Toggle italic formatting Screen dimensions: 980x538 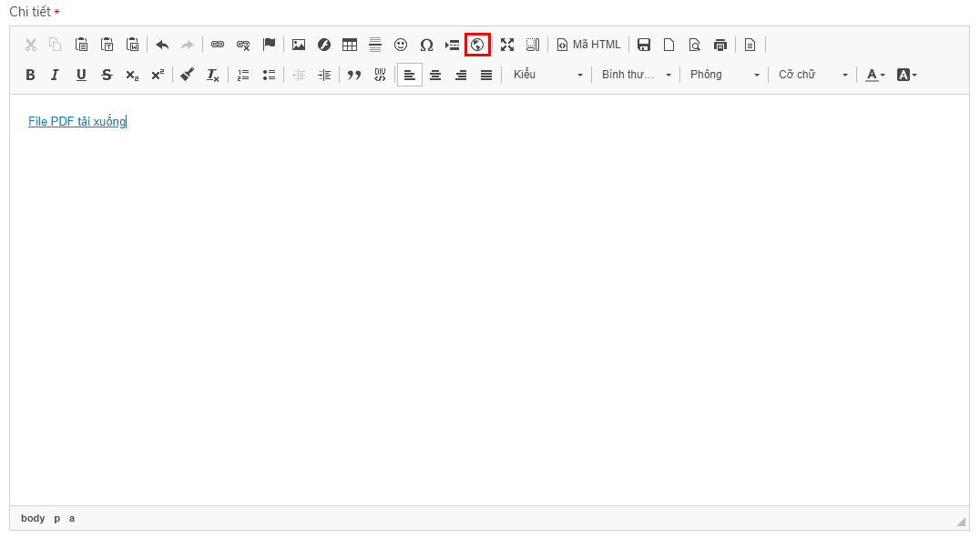[55, 75]
